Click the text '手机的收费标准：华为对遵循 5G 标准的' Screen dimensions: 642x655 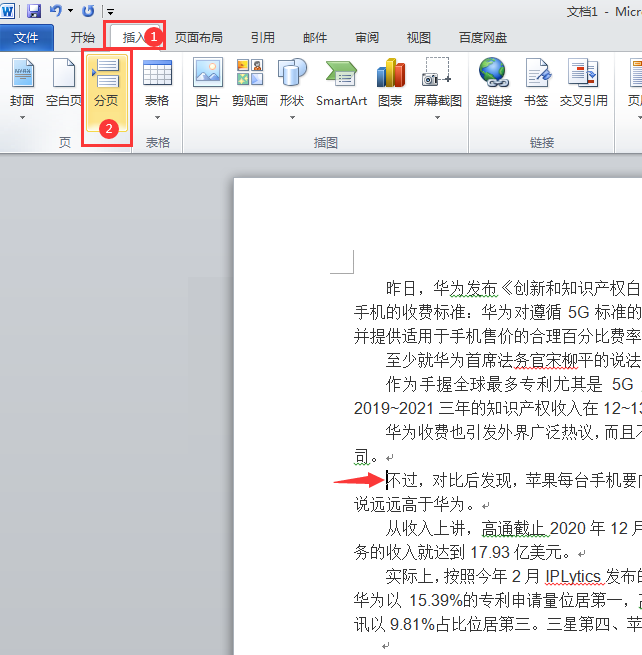(497, 312)
